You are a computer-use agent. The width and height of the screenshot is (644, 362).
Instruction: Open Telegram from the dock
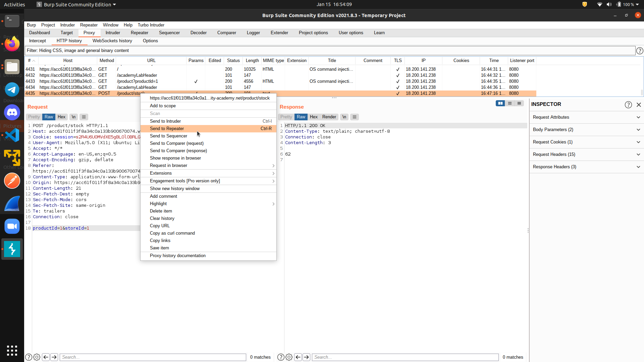click(x=12, y=89)
